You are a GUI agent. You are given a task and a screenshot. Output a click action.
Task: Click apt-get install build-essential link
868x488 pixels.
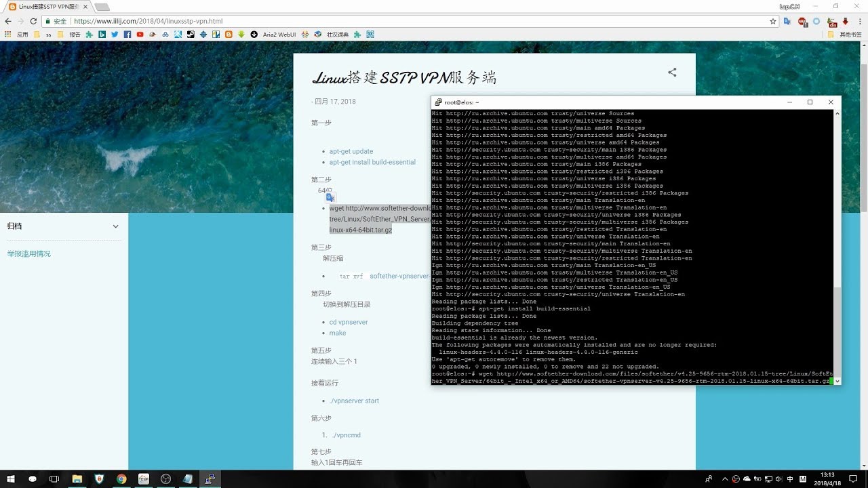[x=372, y=162]
